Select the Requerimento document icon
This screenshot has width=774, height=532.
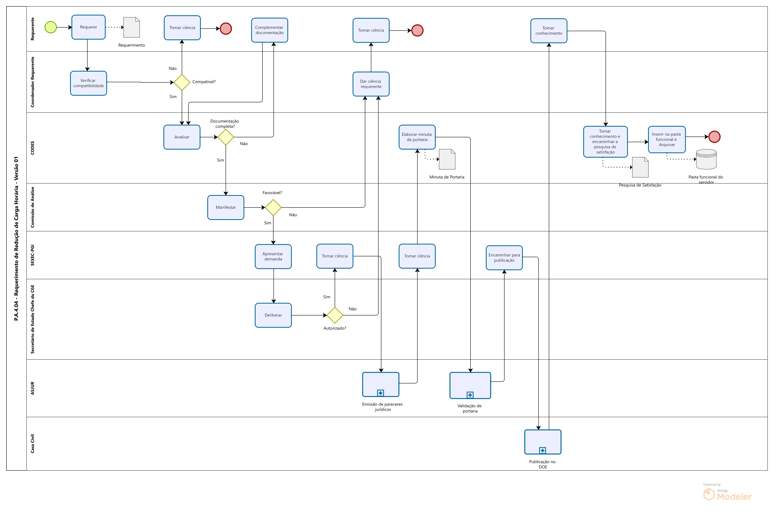tap(131, 27)
